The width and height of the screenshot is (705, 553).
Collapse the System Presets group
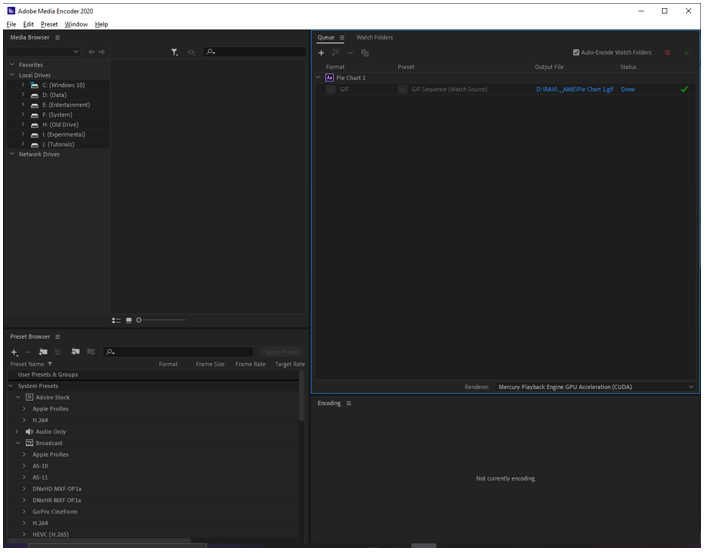tap(11, 386)
